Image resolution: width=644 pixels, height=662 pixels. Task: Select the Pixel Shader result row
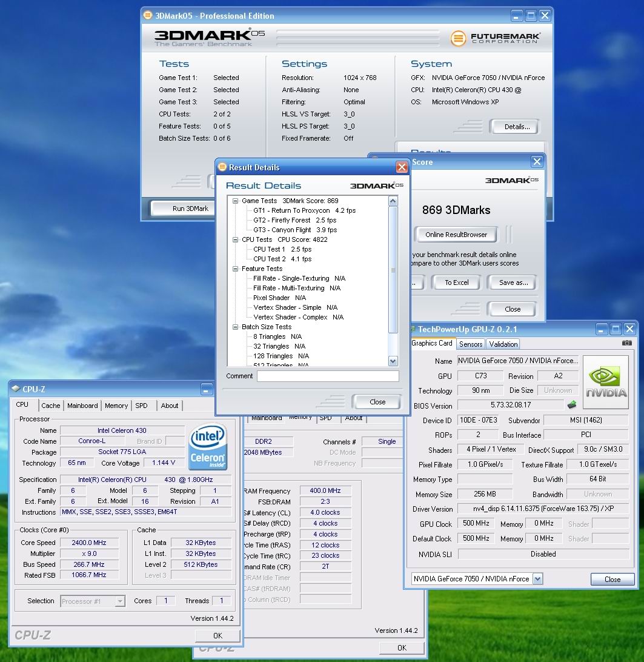click(x=279, y=298)
